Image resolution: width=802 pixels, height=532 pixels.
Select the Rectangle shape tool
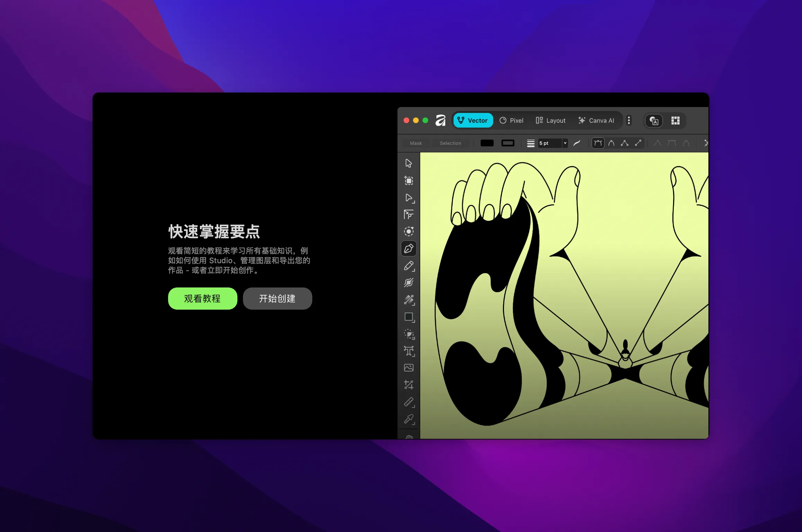point(409,317)
